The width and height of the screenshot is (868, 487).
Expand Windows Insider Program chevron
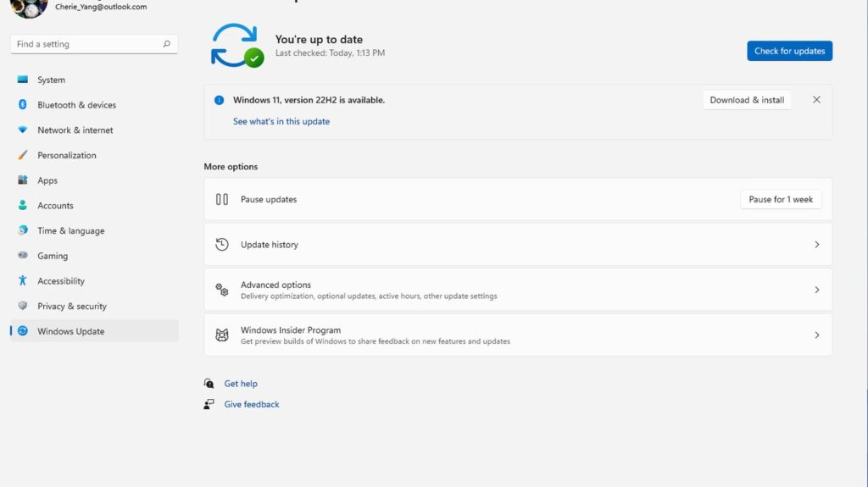point(817,335)
